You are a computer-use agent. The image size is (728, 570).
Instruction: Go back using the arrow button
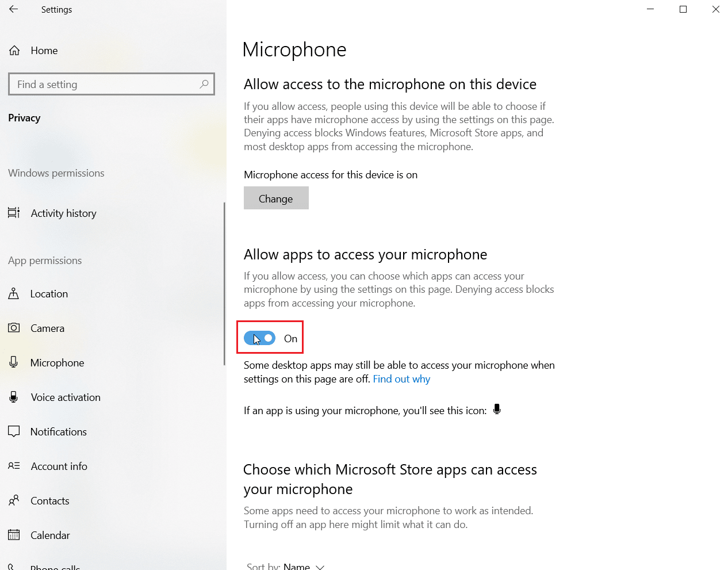click(13, 9)
